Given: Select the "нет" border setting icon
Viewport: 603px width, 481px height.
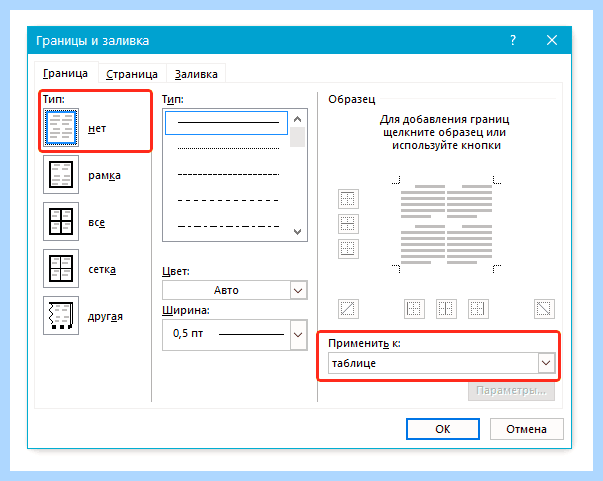Looking at the screenshot, I should tap(61, 128).
